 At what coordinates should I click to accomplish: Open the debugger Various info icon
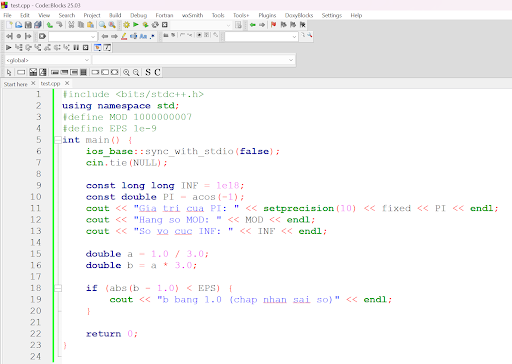[107, 48]
